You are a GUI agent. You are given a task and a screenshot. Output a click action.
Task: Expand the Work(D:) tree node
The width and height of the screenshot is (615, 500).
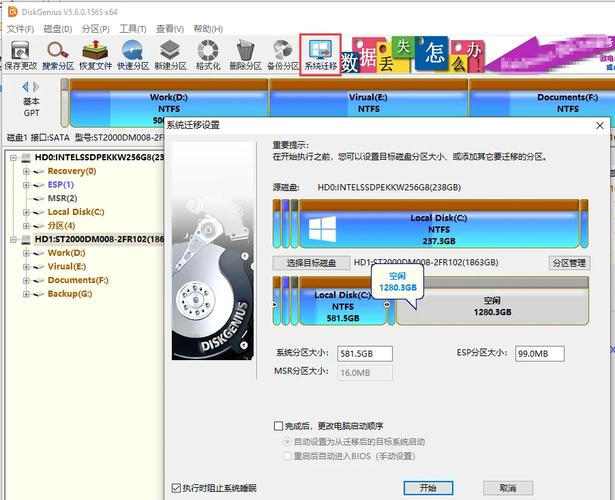(26, 253)
